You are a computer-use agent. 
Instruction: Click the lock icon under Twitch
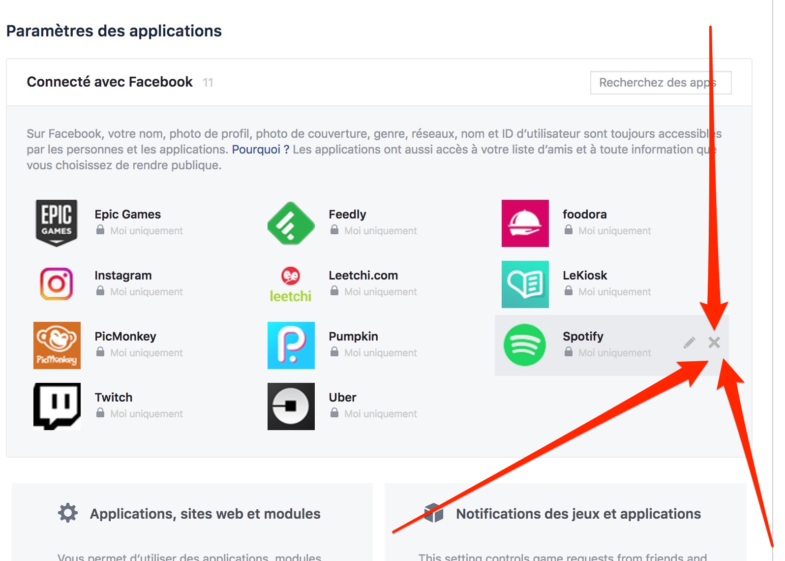coord(100,413)
